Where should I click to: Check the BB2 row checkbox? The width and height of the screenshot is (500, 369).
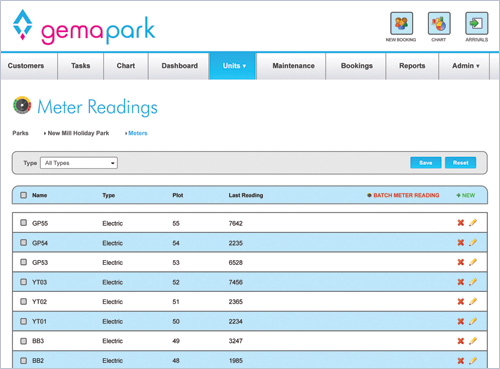click(x=23, y=360)
